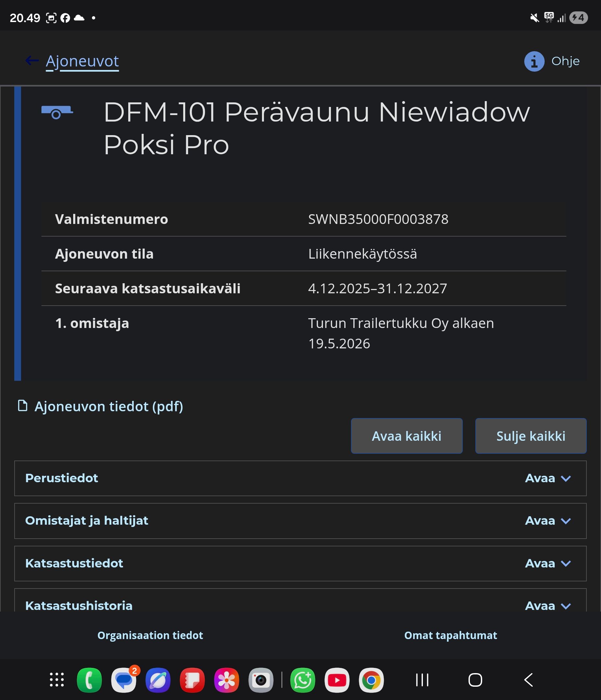Go back to Ajoneuvot link
This screenshot has width=601, height=700.
(82, 61)
